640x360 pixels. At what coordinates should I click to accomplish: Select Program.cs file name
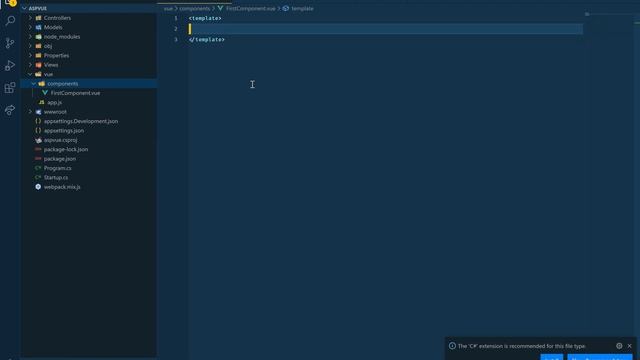pos(58,168)
